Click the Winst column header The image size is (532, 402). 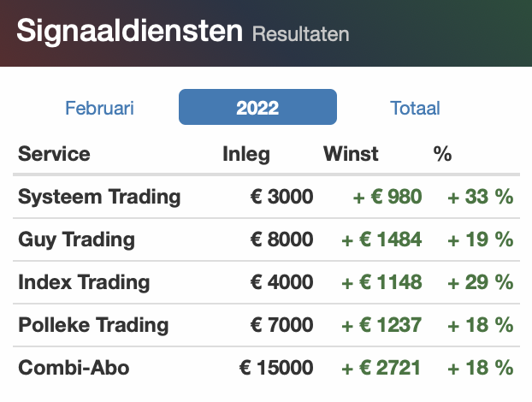[x=351, y=154]
